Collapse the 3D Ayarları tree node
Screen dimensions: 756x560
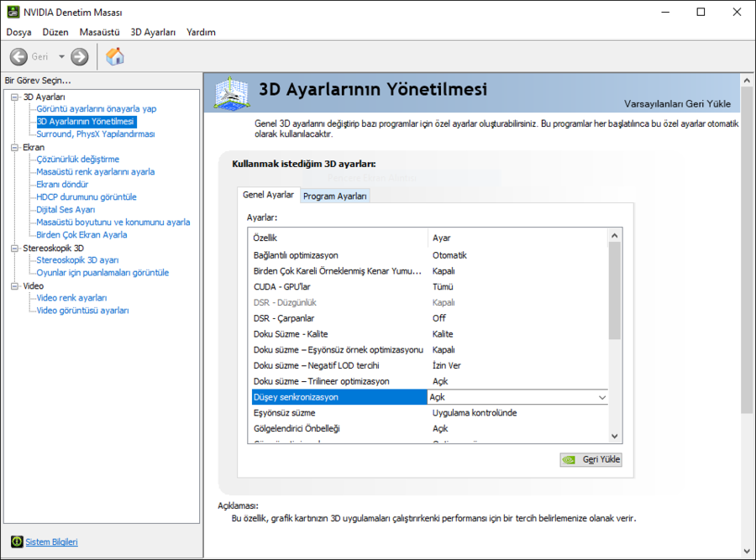(15, 97)
